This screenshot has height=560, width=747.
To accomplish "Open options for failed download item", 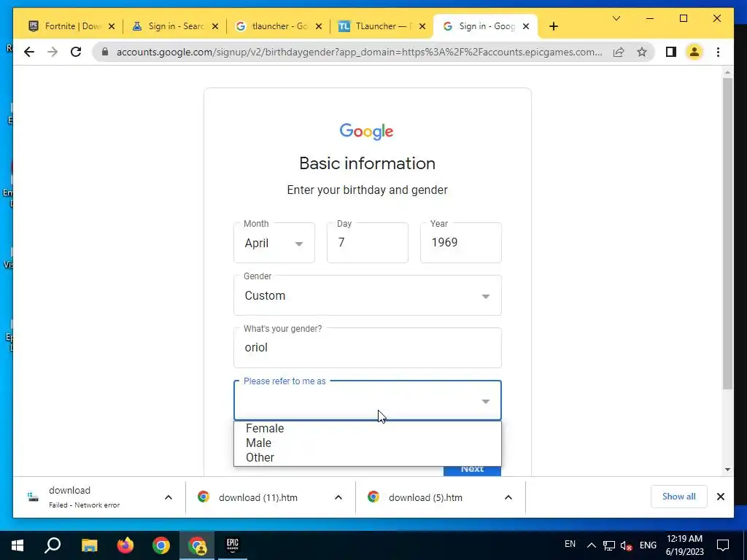I will click(x=169, y=497).
